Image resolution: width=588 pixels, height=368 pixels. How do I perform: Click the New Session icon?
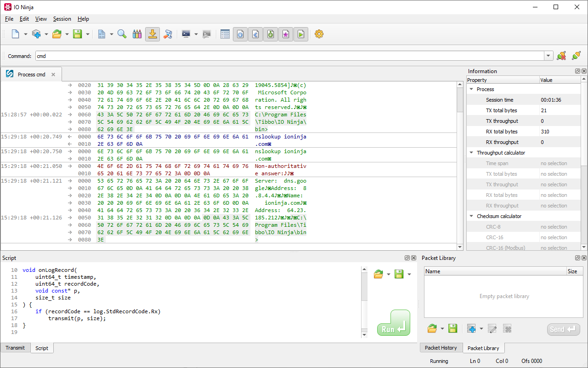(x=16, y=34)
